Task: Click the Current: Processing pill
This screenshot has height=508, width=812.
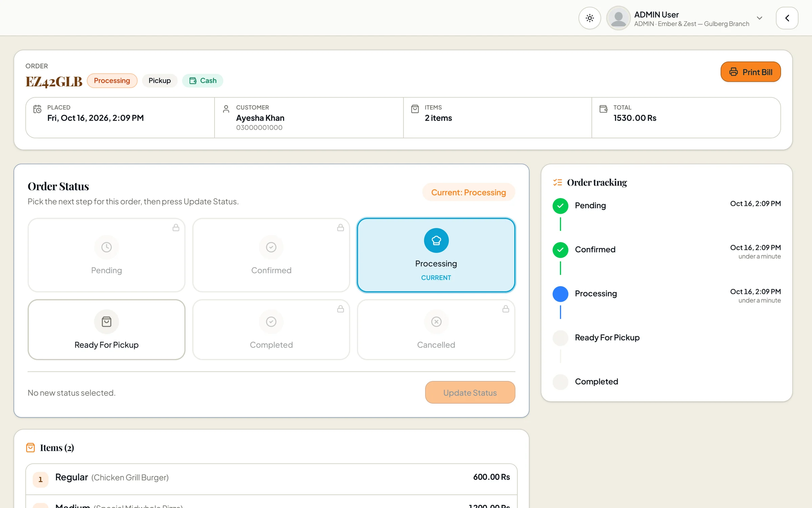Action: coord(469,192)
